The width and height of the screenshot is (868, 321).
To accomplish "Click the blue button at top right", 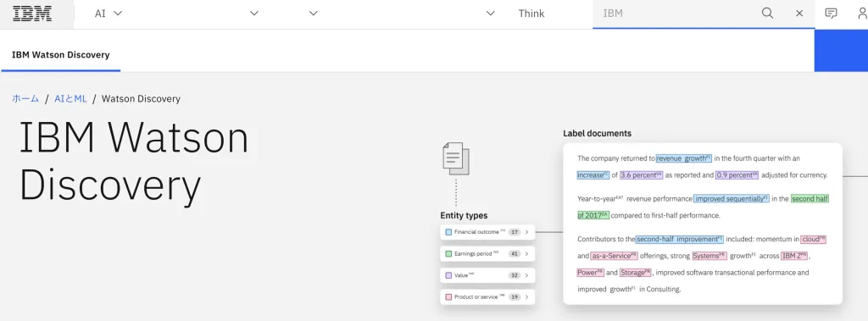I will (x=841, y=51).
